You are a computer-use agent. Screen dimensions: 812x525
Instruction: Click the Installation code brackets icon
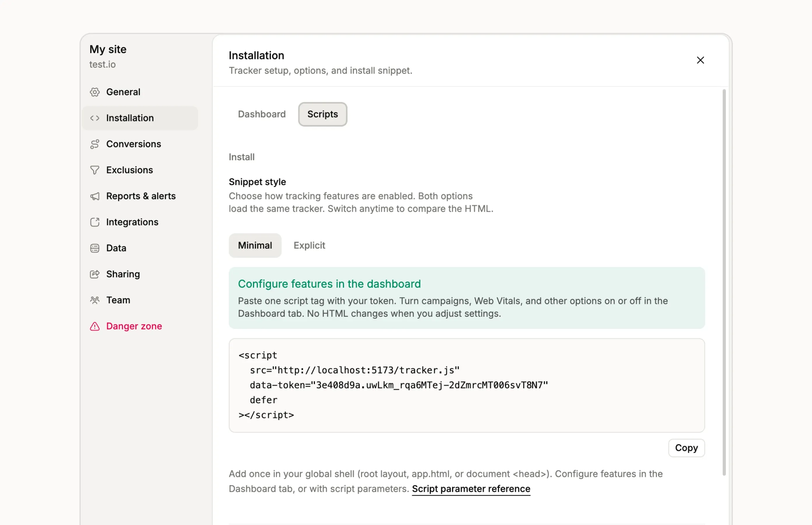(x=95, y=118)
